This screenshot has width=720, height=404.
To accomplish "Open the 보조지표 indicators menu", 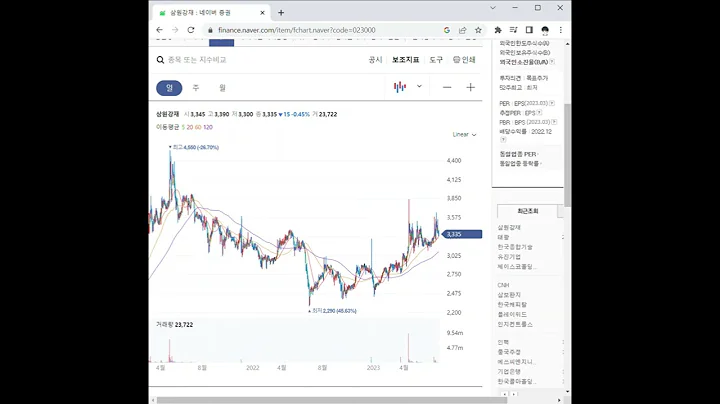I will (x=405, y=60).
